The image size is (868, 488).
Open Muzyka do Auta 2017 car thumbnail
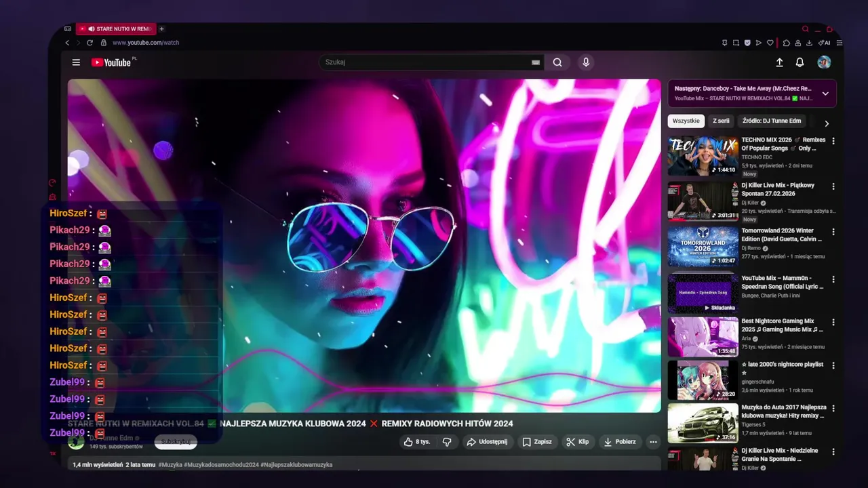pos(703,423)
